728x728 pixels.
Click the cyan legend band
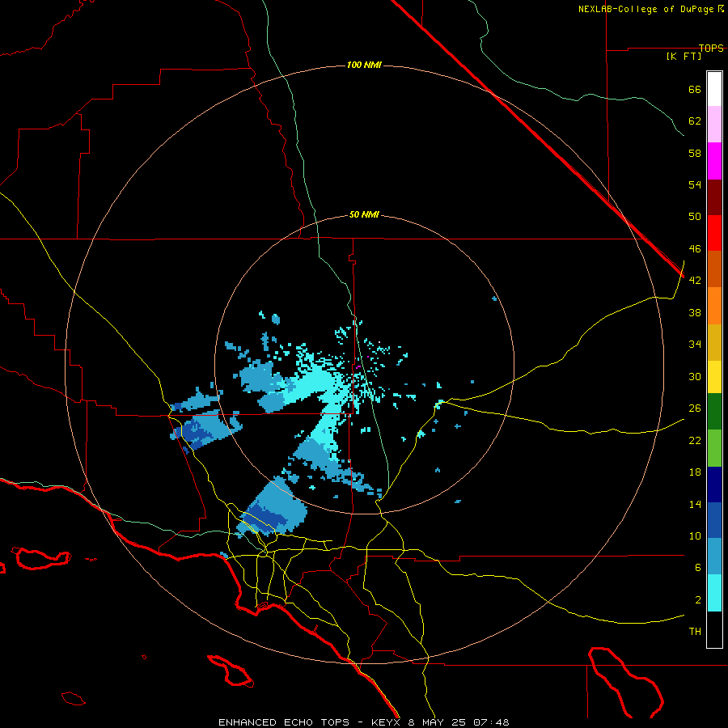pyautogui.click(x=714, y=593)
